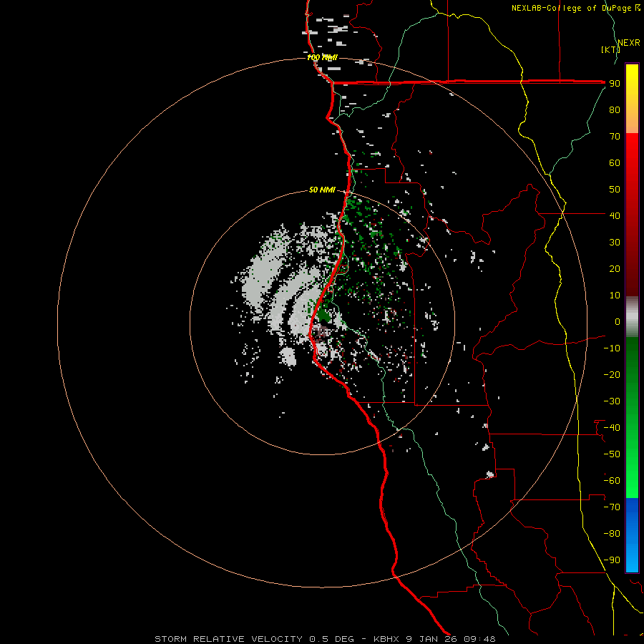The width and height of the screenshot is (644, 644).
Task: Click the -60 value on the velocity scale
Action: 612,481
